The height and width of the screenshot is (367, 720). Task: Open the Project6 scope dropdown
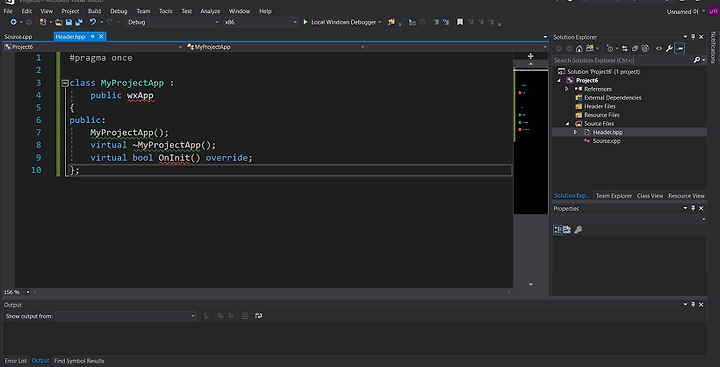tap(93, 47)
